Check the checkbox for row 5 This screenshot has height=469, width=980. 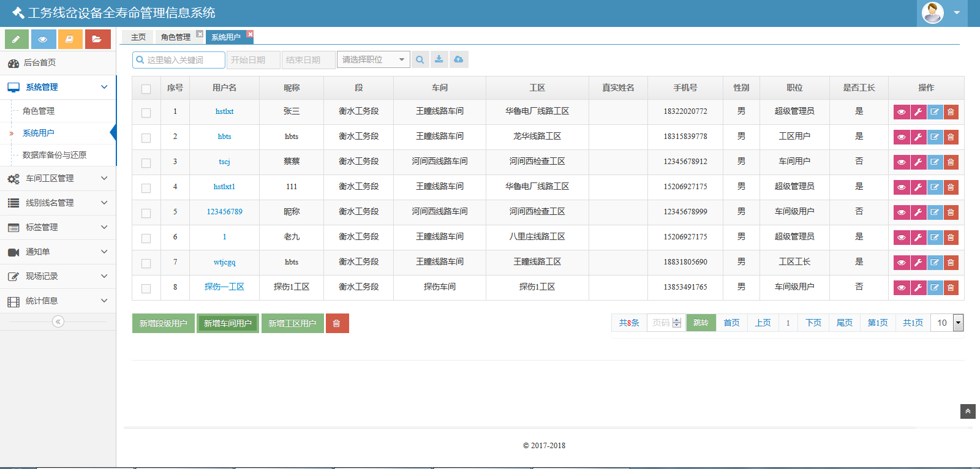tap(146, 213)
